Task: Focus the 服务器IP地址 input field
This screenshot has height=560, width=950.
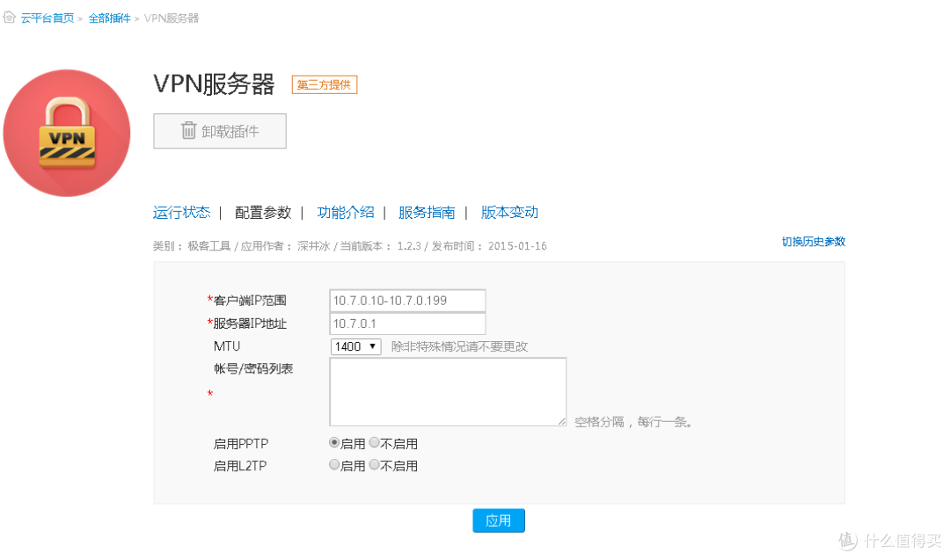Action: click(x=407, y=324)
